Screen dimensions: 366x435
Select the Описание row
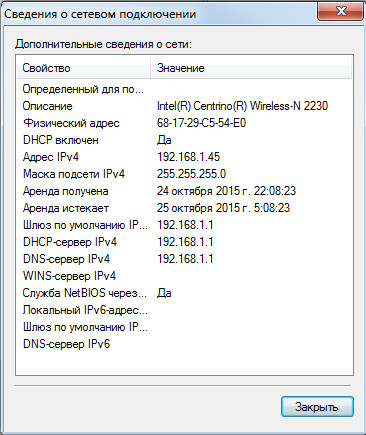[x=184, y=106]
